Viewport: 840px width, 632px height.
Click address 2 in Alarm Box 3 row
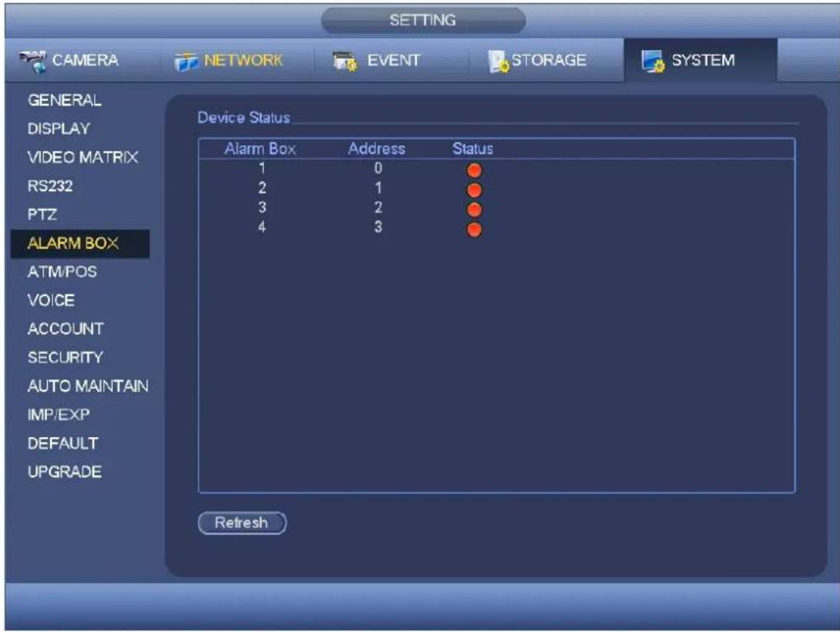pyautogui.click(x=378, y=207)
